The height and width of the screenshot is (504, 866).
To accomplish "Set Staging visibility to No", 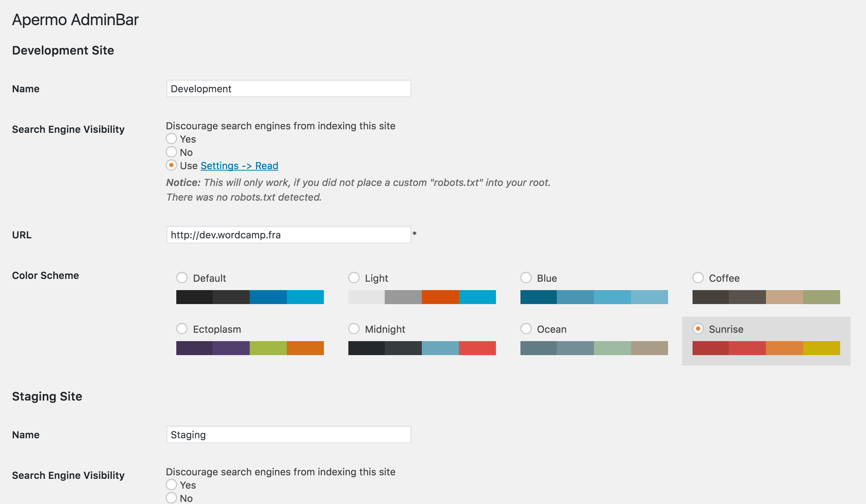I will pyautogui.click(x=171, y=498).
